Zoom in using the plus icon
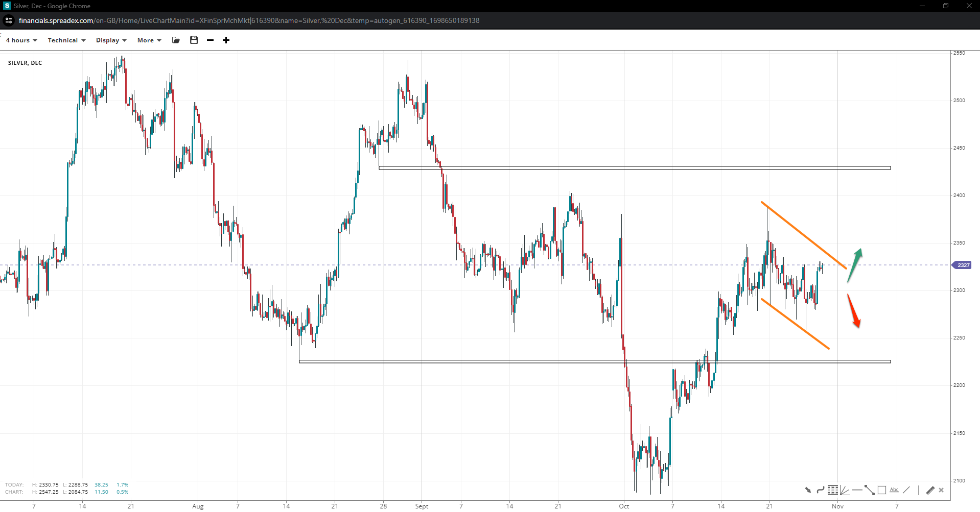The image size is (980, 512). (226, 40)
